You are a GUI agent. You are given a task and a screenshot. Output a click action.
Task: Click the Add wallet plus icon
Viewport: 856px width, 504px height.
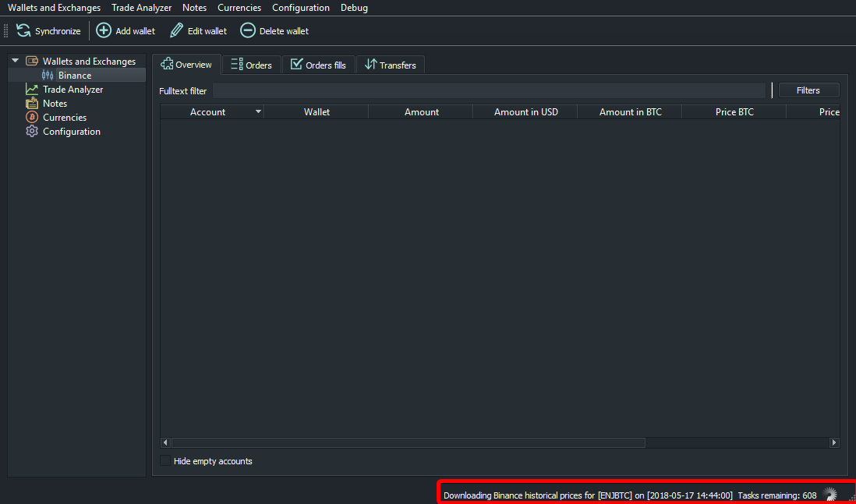(104, 30)
